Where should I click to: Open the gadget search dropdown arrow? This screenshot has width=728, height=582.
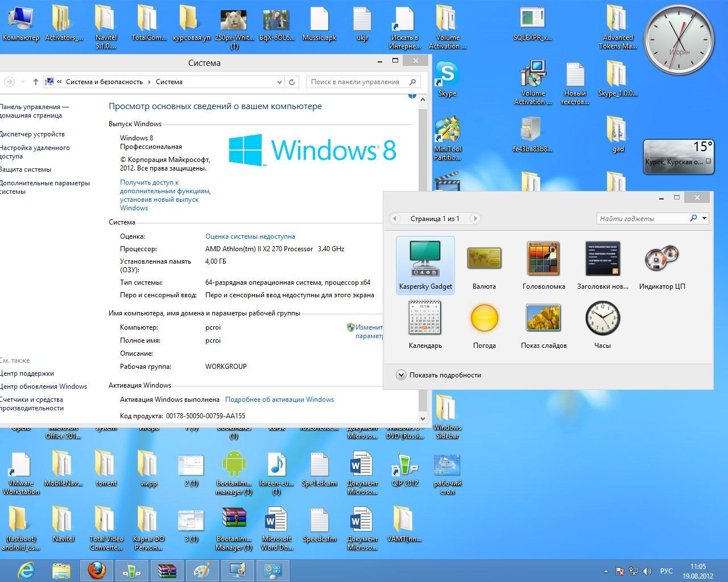click(704, 218)
